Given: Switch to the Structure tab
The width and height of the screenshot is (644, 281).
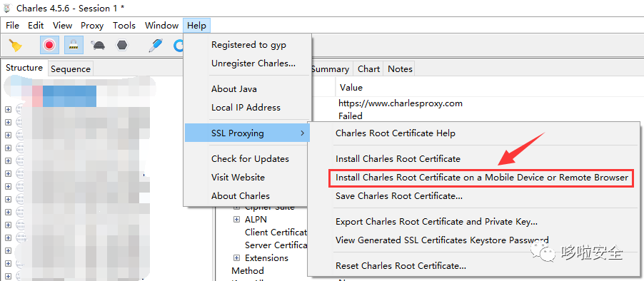Looking at the screenshot, I should tap(24, 68).
